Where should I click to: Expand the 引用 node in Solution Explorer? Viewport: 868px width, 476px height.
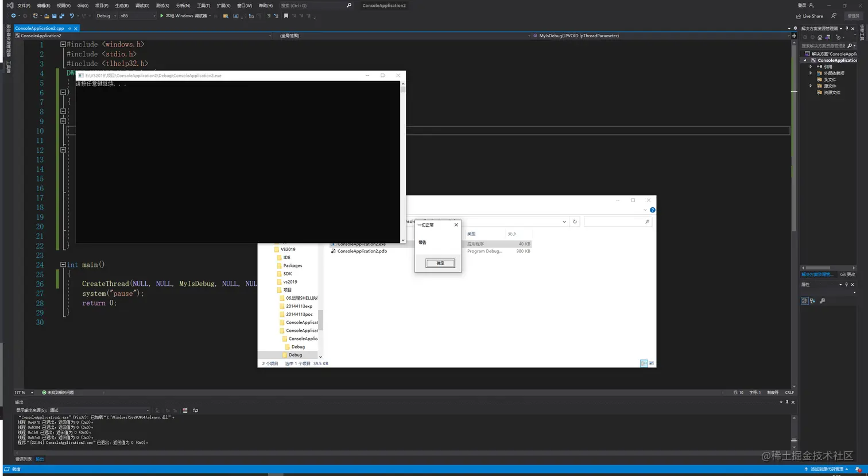811,67
